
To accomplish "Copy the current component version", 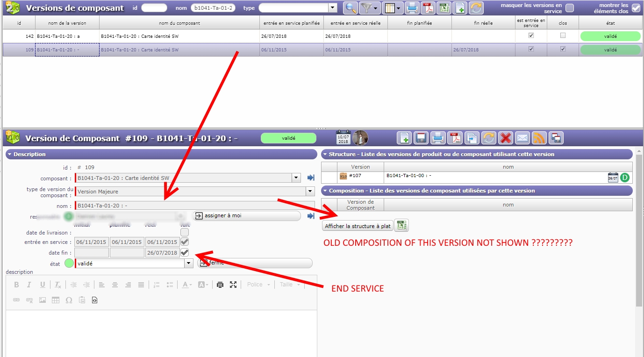I will point(472,138).
